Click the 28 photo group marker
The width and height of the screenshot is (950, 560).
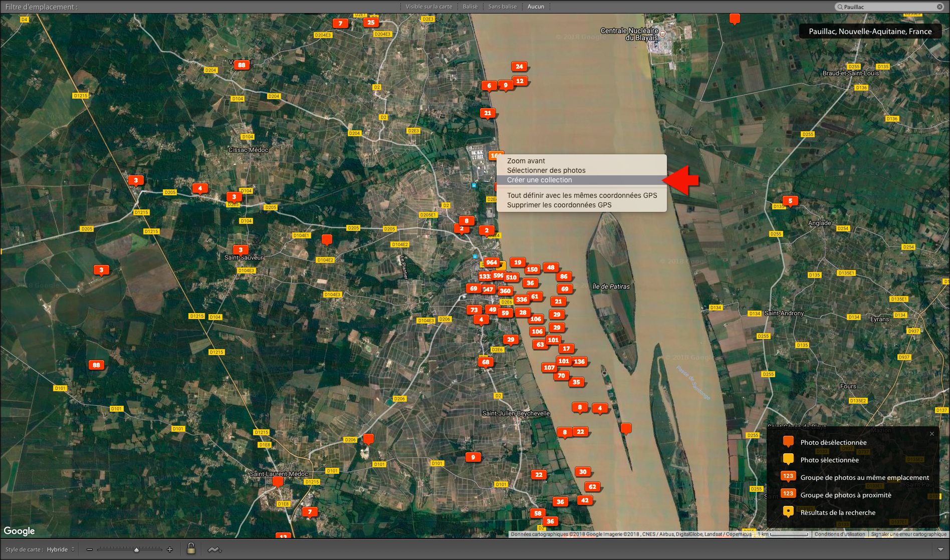[x=523, y=312]
